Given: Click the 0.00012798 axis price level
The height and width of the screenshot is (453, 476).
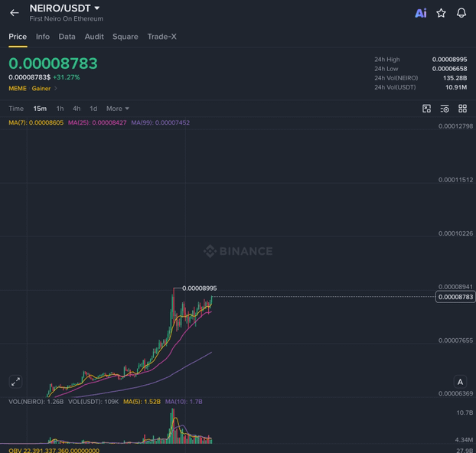Looking at the screenshot, I should click(x=455, y=126).
